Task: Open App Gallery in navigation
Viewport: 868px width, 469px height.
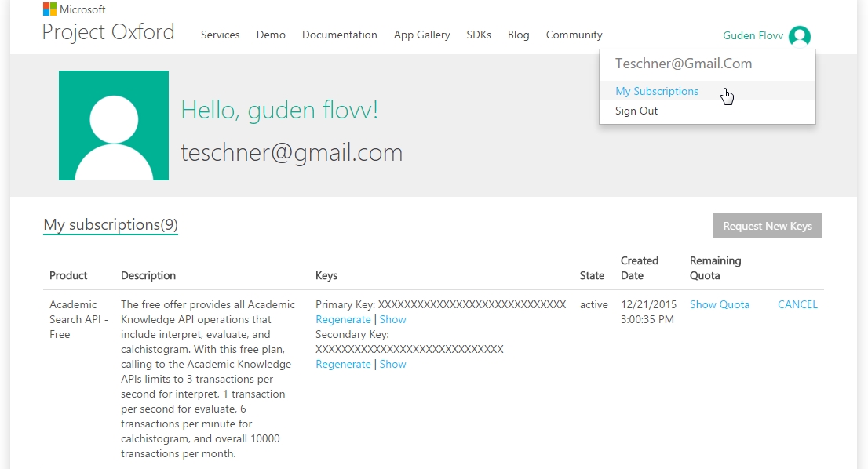Action: 421,35
